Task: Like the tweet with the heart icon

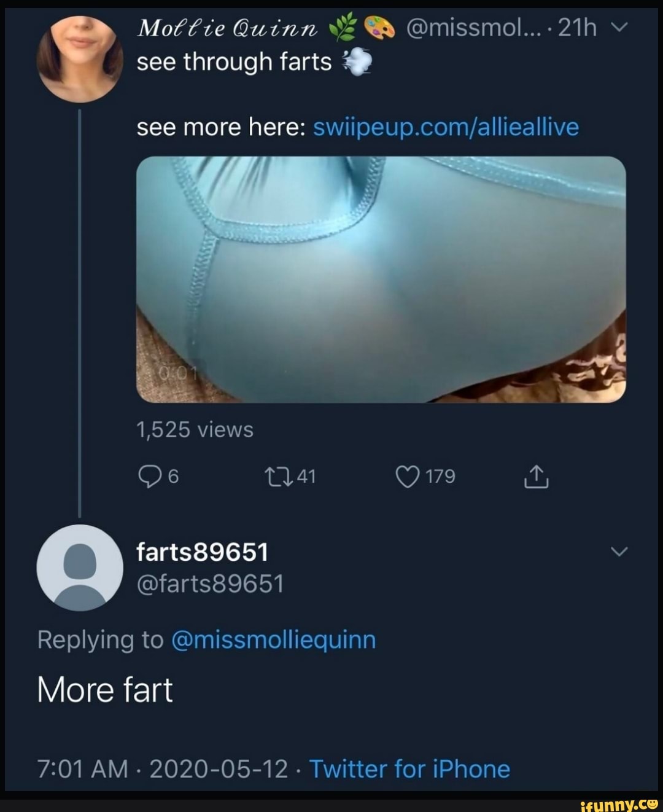Action: (406, 477)
